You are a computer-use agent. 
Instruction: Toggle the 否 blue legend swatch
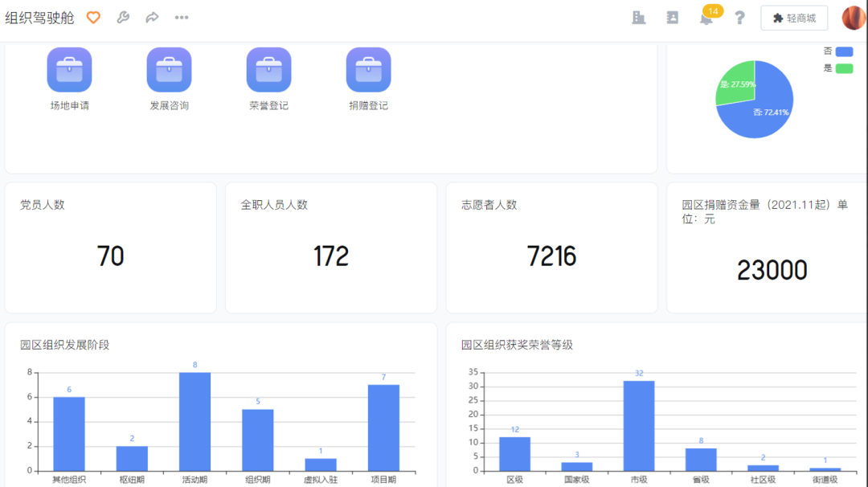coord(844,51)
